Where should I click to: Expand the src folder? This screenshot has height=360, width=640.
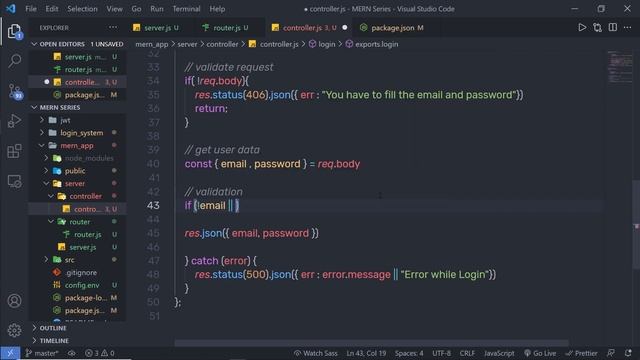[x=46, y=260]
